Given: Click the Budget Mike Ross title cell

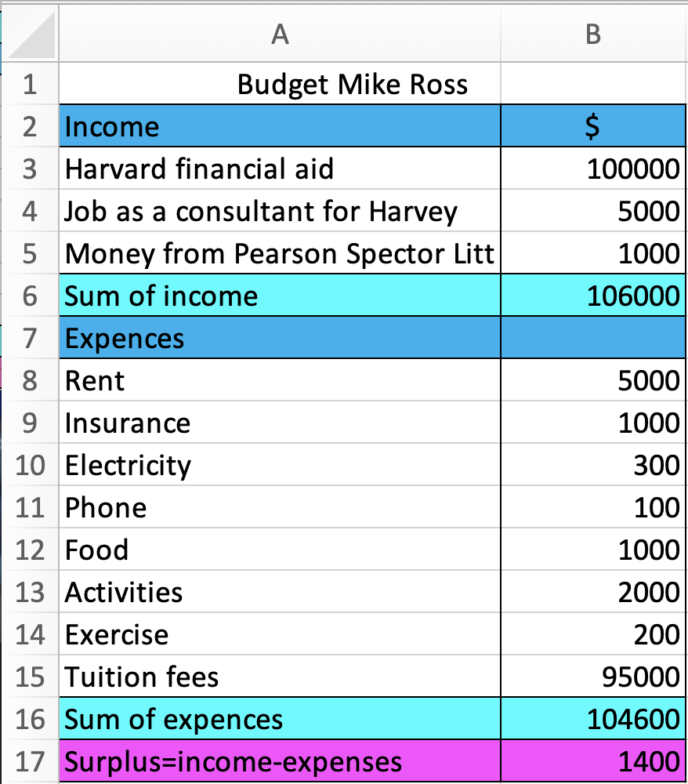Looking at the screenshot, I should click(x=280, y=84).
